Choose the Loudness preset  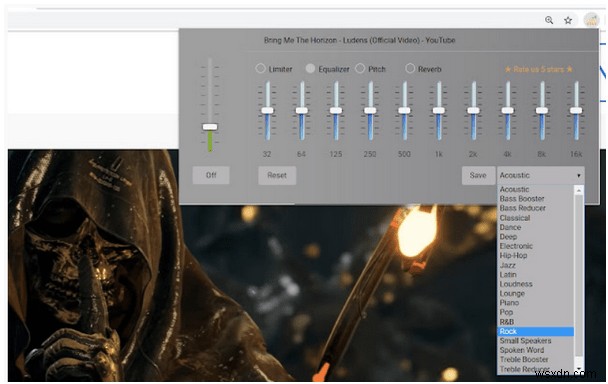[535, 284]
